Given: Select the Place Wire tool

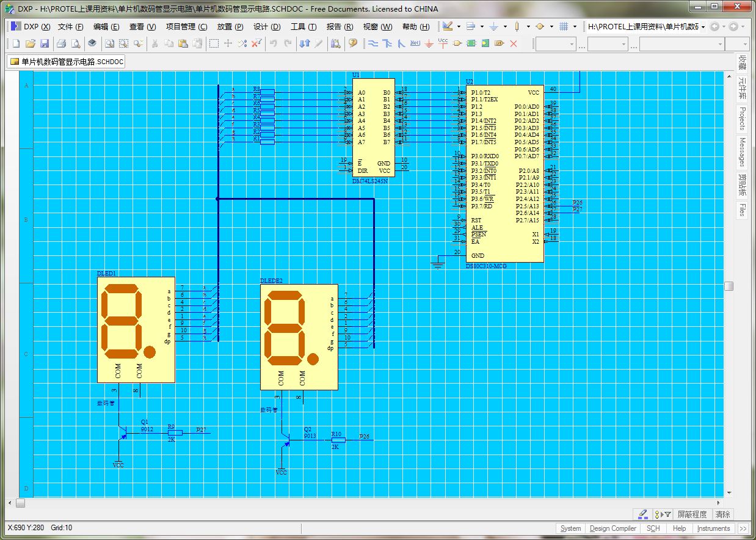Looking at the screenshot, I should pos(373,43).
